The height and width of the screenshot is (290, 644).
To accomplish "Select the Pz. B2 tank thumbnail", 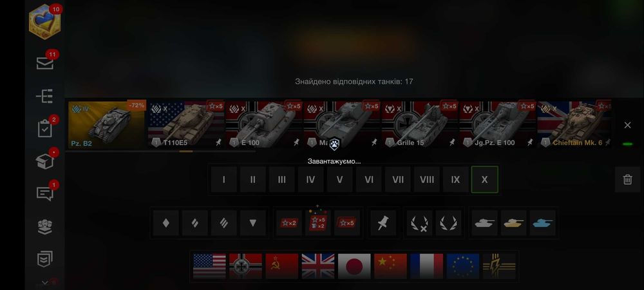I will 107,124.
